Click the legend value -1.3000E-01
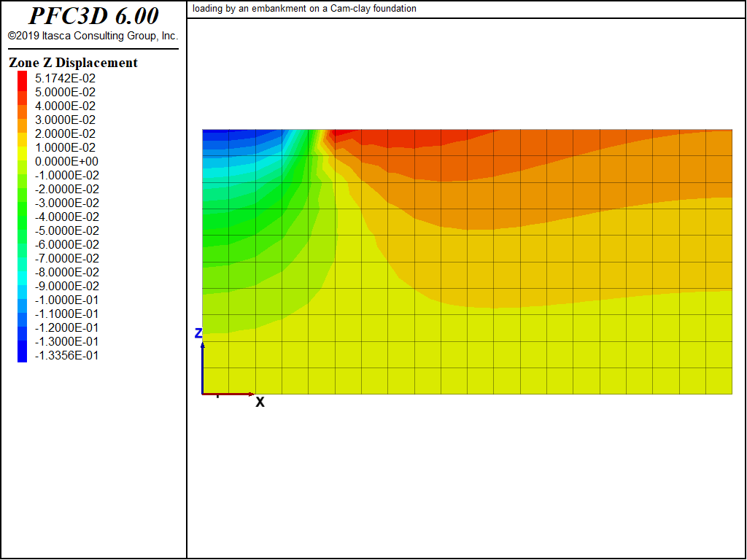The width and height of the screenshot is (747, 560). pyautogui.click(x=66, y=341)
